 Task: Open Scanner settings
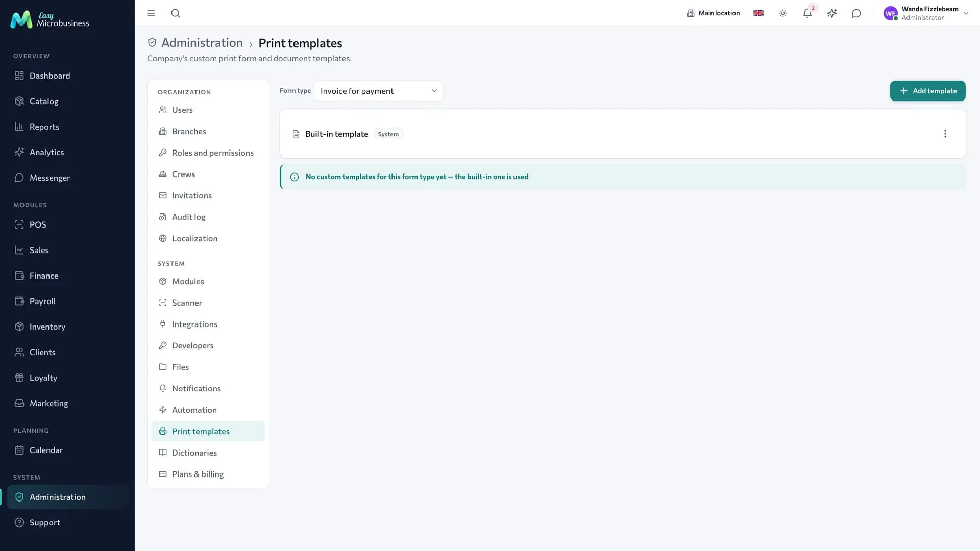208,303
